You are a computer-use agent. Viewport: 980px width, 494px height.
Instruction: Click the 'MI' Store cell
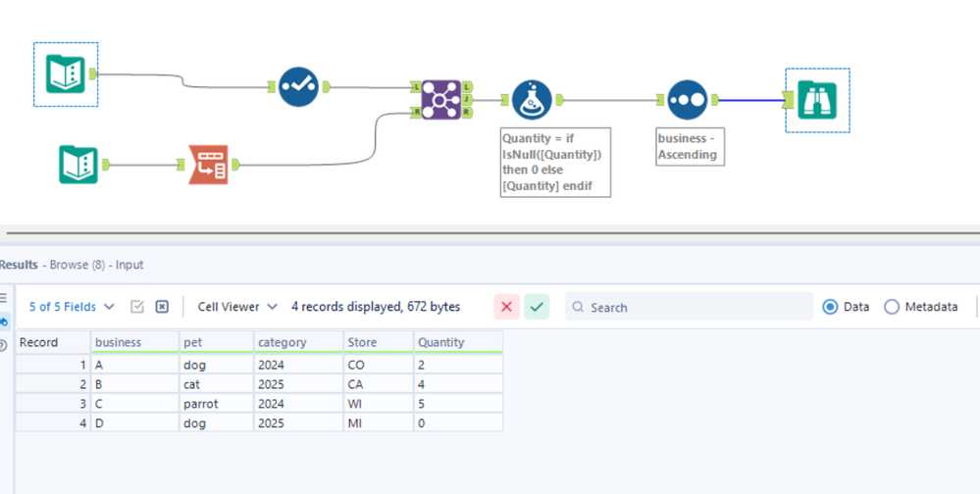pyautogui.click(x=378, y=422)
